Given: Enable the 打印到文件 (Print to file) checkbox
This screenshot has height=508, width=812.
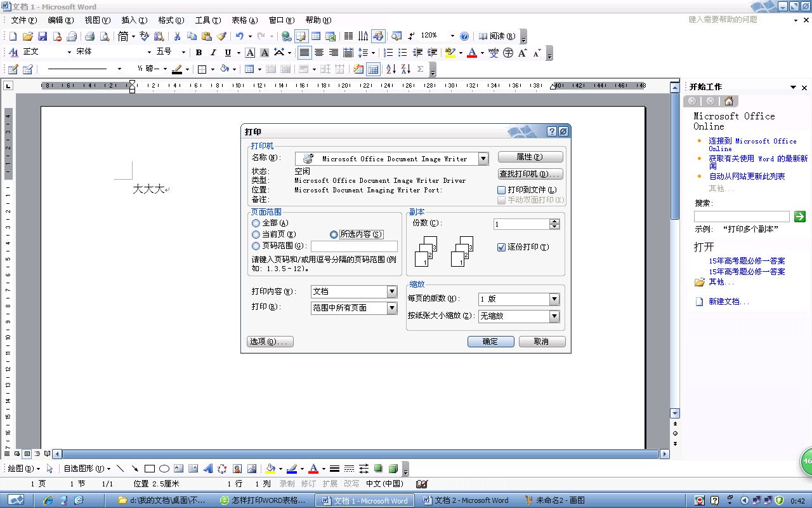Looking at the screenshot, I should [x=502, y=190].
